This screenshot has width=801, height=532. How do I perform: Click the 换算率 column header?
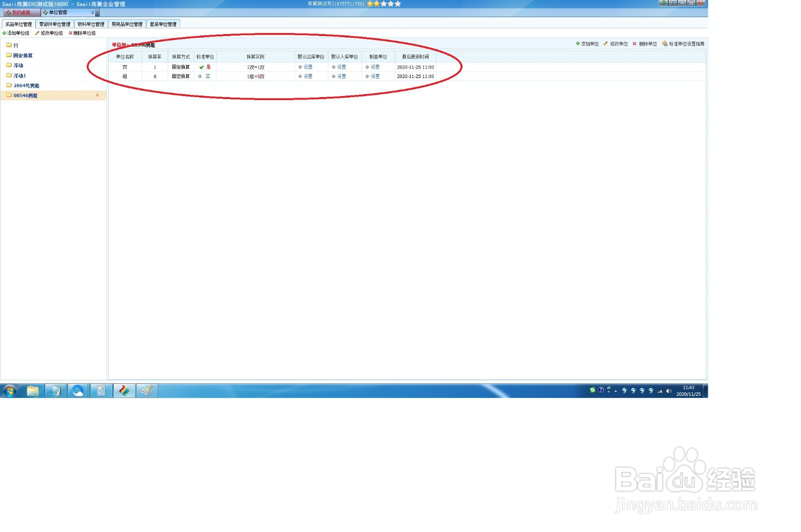pyautogui.click(x=155, y=57)
